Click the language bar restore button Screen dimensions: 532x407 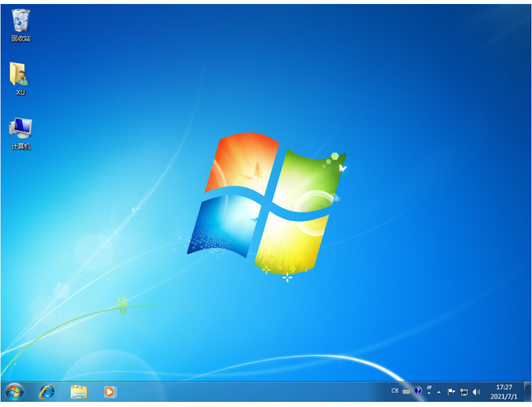coord(429,387)
